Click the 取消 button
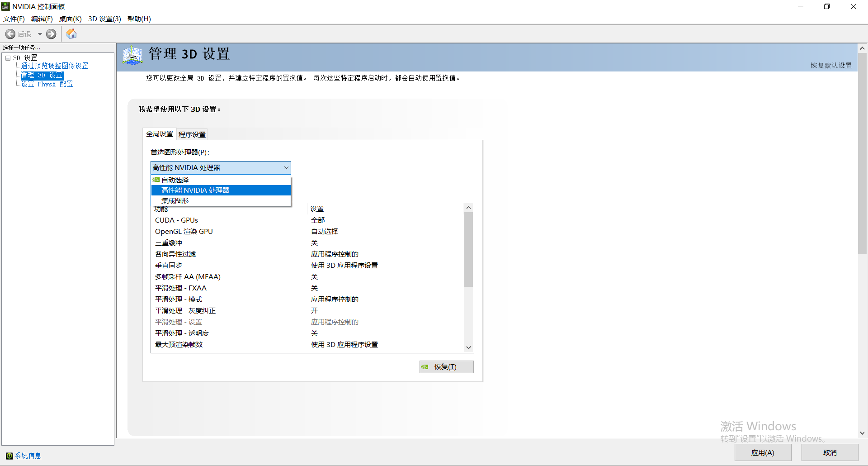This screenshot has height=466, width=868. (x=830, y=452)
